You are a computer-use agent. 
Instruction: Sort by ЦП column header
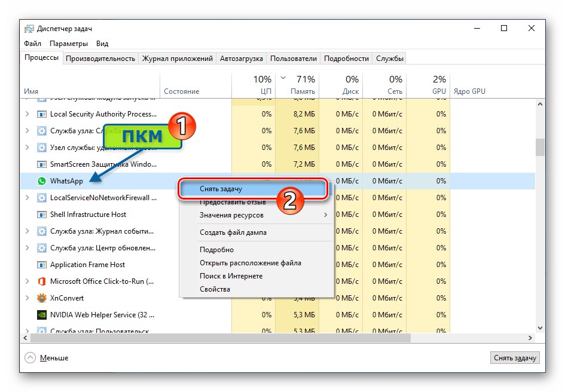pyautogui.click(x=254, y=86)
